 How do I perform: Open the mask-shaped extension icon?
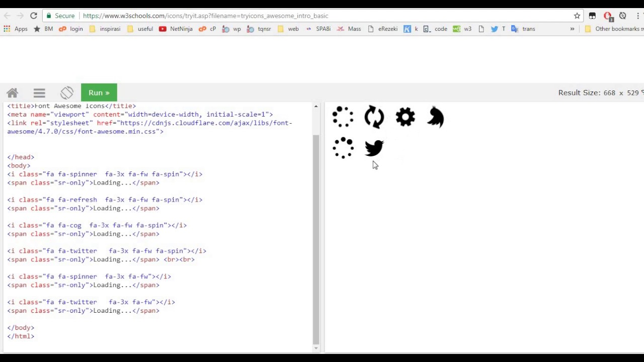point(592,16)
